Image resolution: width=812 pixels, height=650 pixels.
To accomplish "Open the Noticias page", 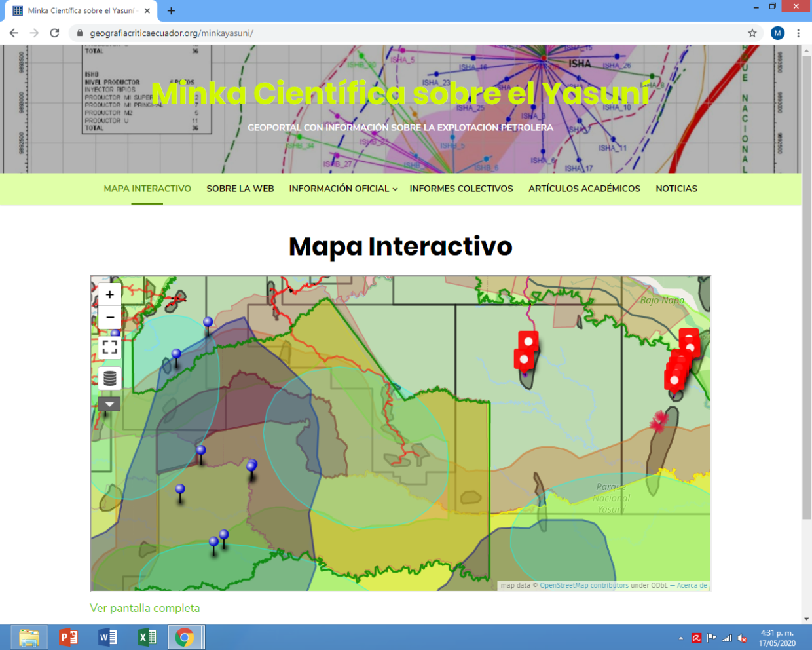I will point(676,189).
